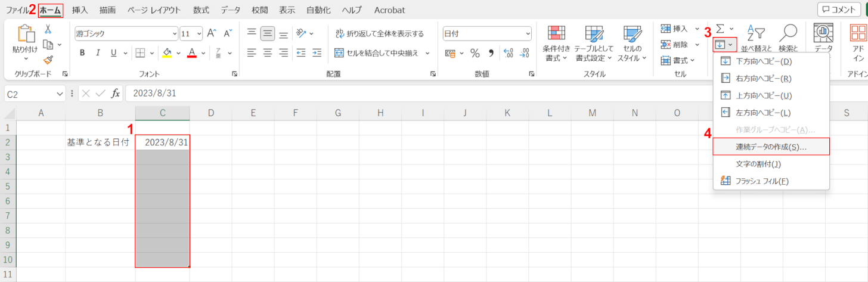The image size is (868, 282).
Task: Toggle wrap text (折り返して全体を表示する)
Action: pyautogui.click(x=379, y=34)
